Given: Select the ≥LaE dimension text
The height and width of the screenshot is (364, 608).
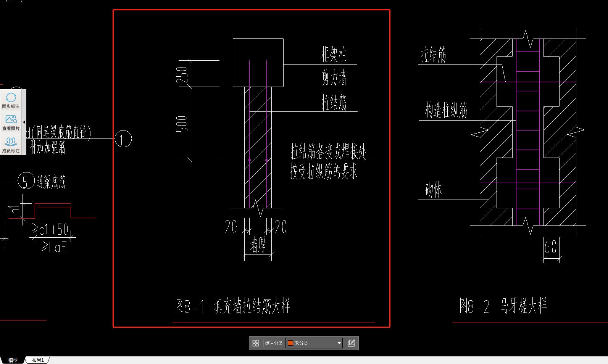Looking at the screenshot, I should point(55,247).
